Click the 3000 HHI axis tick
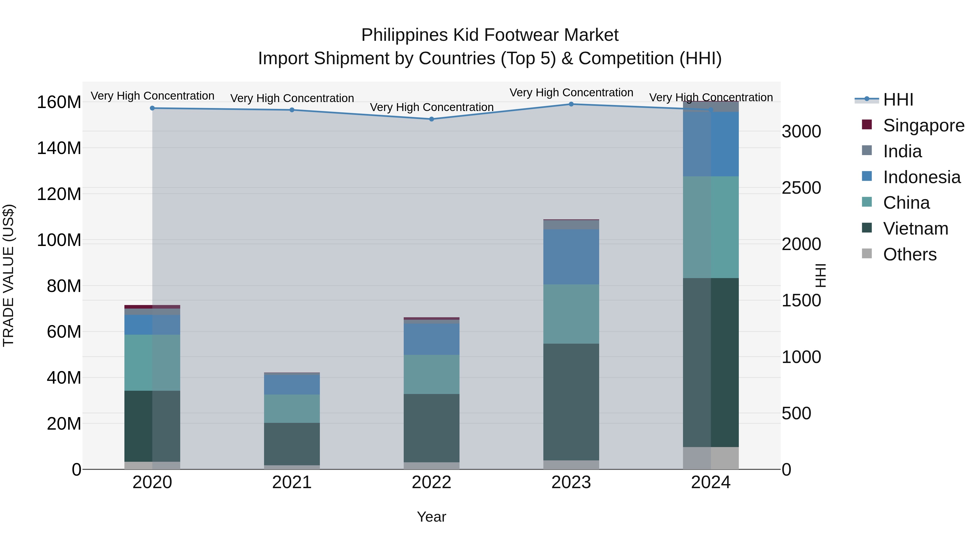The height and width of the screenshot is (551, 980). [x=802, y=132]
